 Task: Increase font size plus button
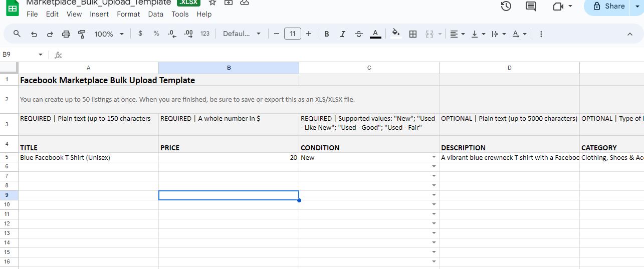coord(309,34)
